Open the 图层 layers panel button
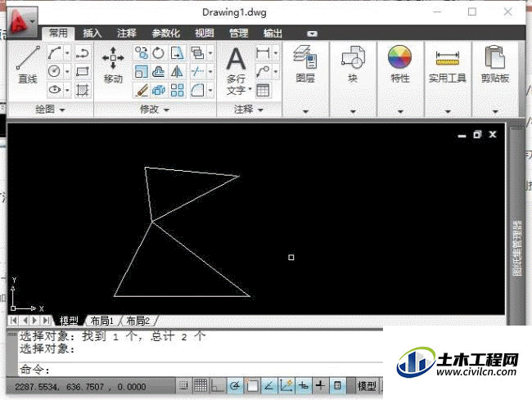Image resolution: width=532 pixels, height=400 pixels. pyautogui.click(x=305, y=65)
